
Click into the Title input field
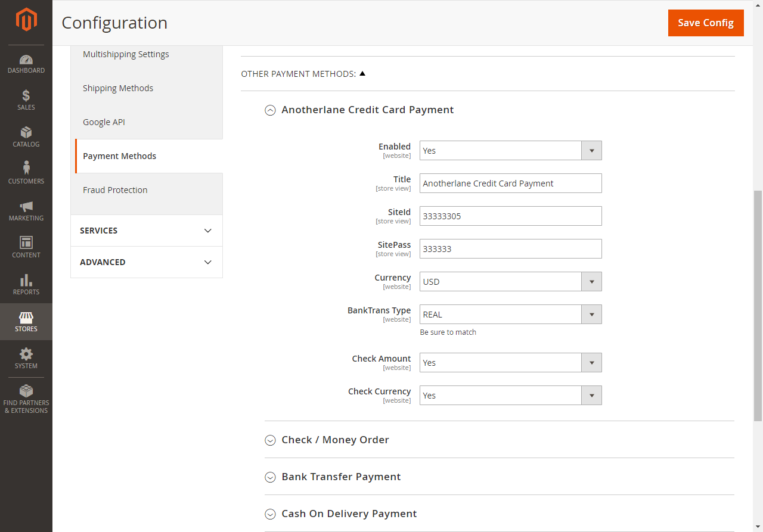pos(511,183)
